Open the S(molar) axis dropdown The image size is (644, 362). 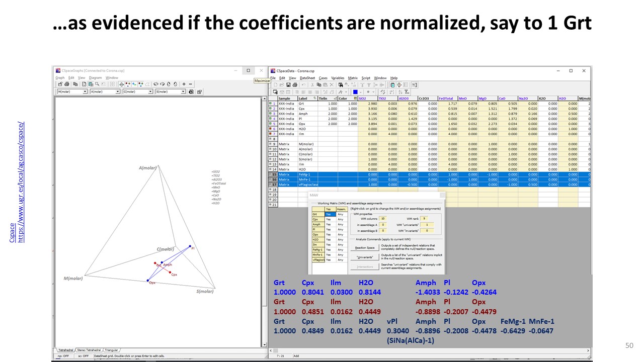pyautogui.click(x=183, y=92)
